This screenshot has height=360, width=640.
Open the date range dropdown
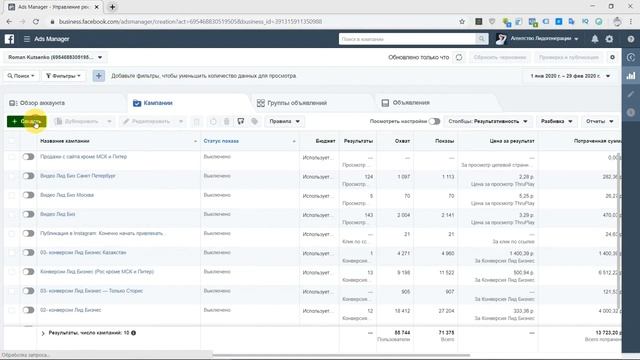570,76
